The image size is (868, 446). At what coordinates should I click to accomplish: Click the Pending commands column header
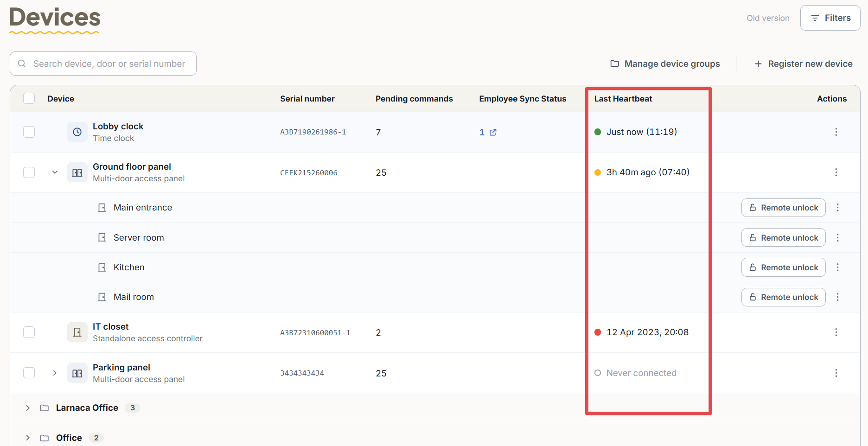click(414, 99)
